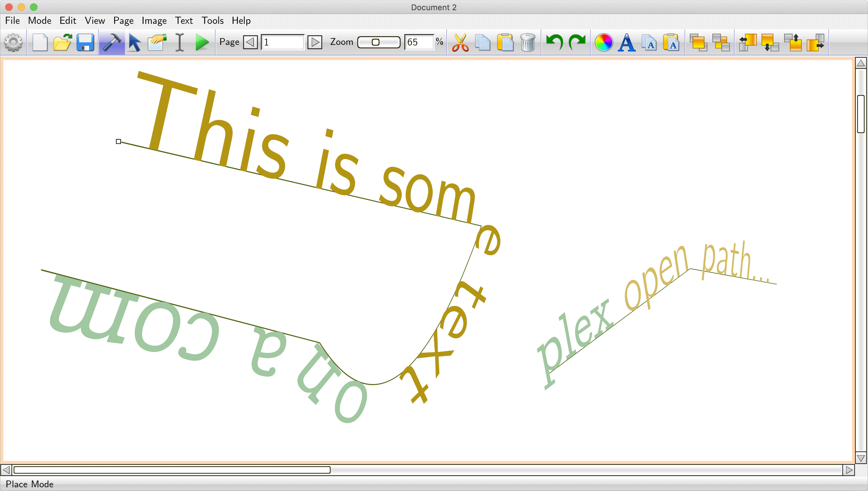Open the Page menu
Image resolution: width=868 pixels, height=491 pixels.
tap(123, 20)
